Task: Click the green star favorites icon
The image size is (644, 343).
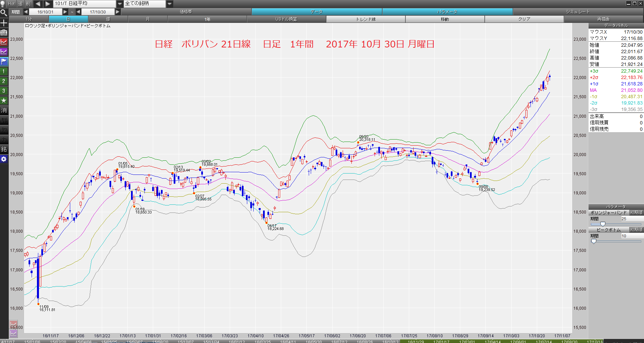Action: coord(4,101)
